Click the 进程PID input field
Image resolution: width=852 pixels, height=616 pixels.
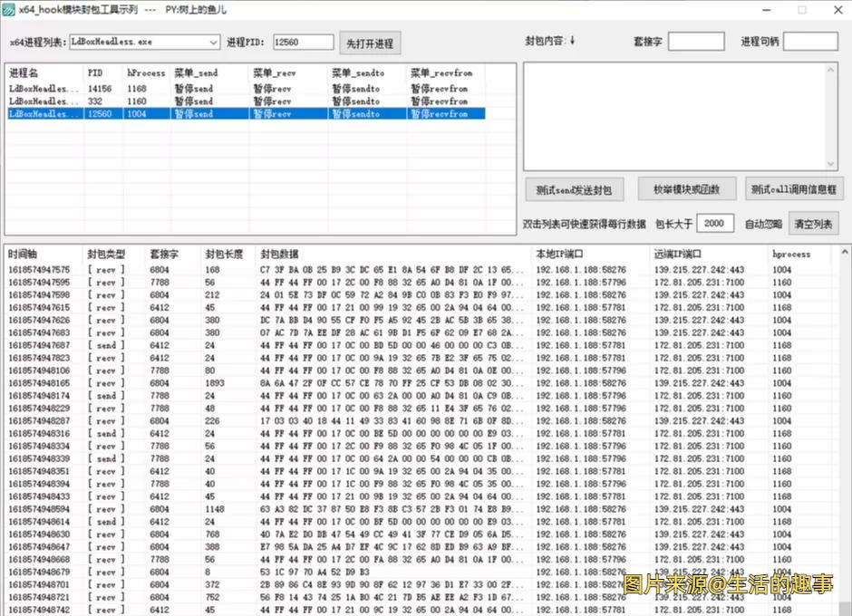point(302,42)
